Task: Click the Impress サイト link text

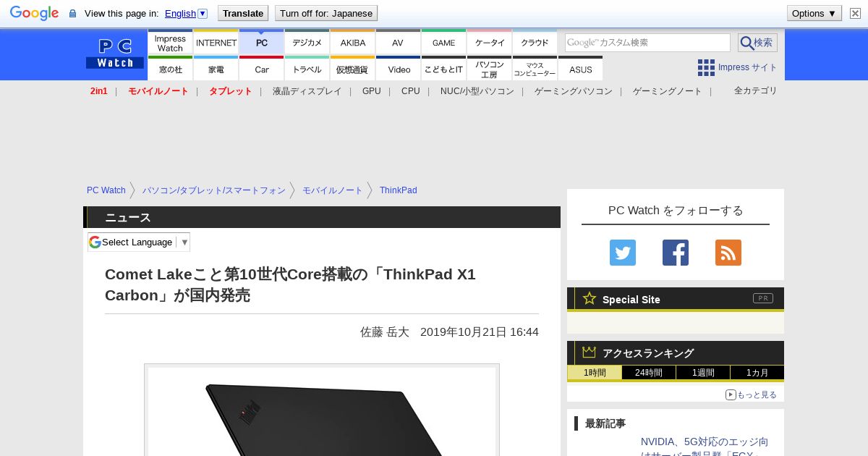Action: [748, 67]
